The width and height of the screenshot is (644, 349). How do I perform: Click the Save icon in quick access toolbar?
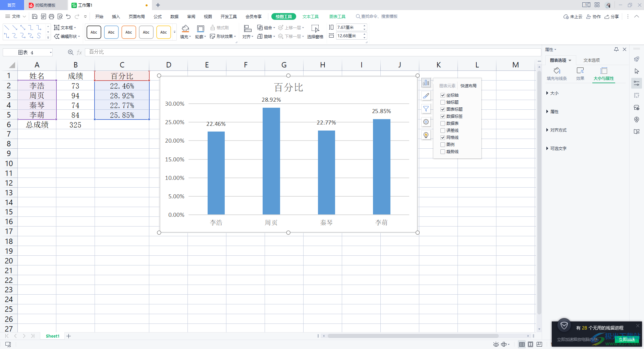coord(35,16)
